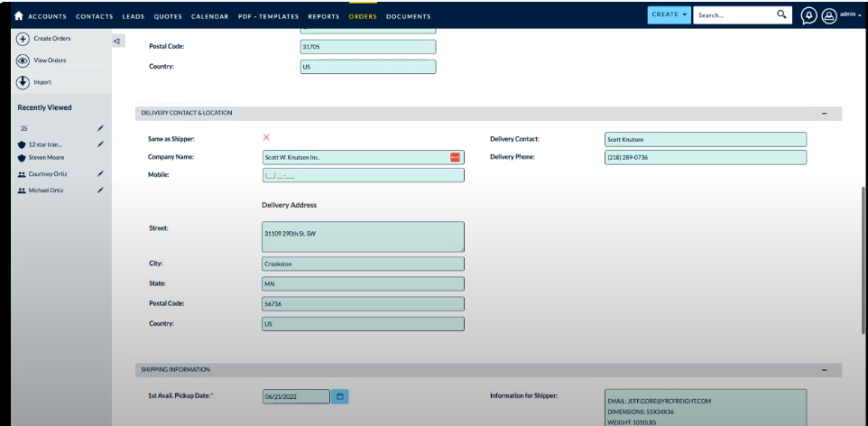Edit the recently viewed item 35 pencil icon
The height and width of the screenshot is (426, 868).
tap(101, 129)
